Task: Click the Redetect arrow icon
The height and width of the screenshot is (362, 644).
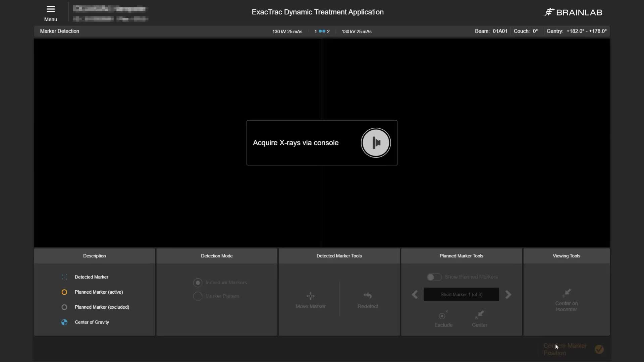Action: click(x=368, y=295)
